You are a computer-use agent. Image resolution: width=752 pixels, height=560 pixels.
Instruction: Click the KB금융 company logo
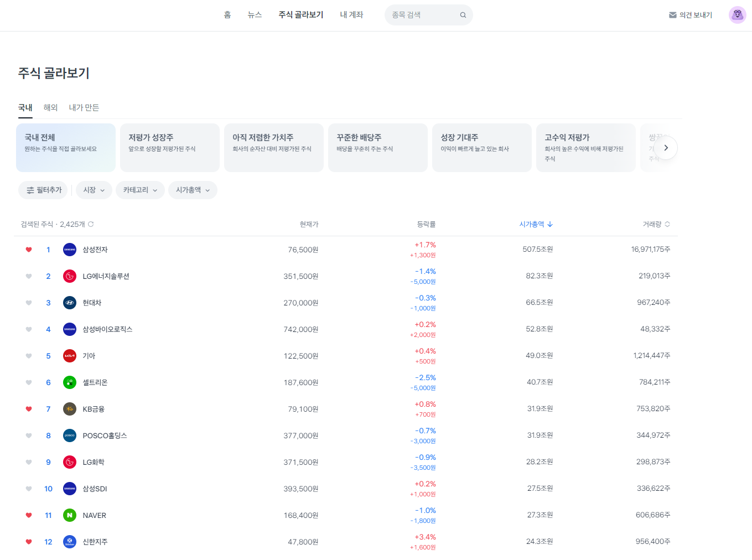pos(70,409)
